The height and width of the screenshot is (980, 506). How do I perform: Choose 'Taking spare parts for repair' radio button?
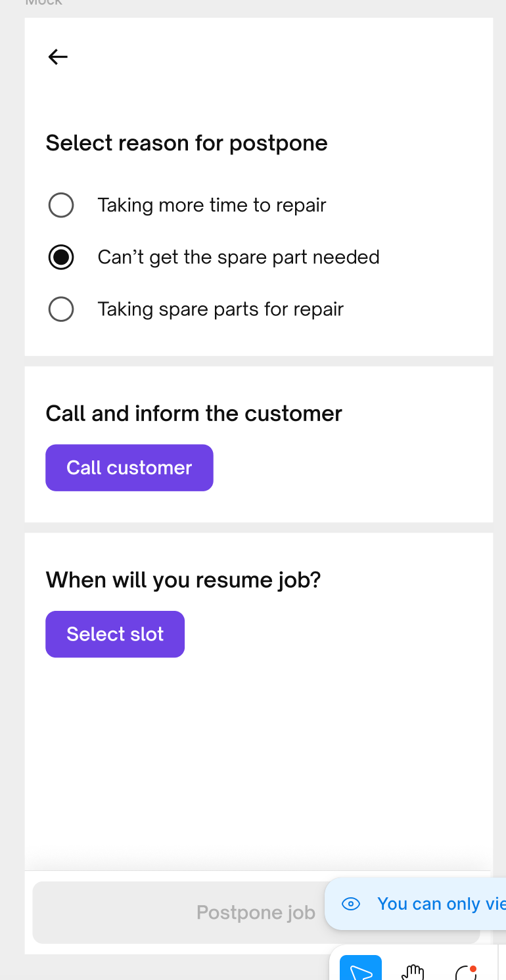(x=61, y=309)
